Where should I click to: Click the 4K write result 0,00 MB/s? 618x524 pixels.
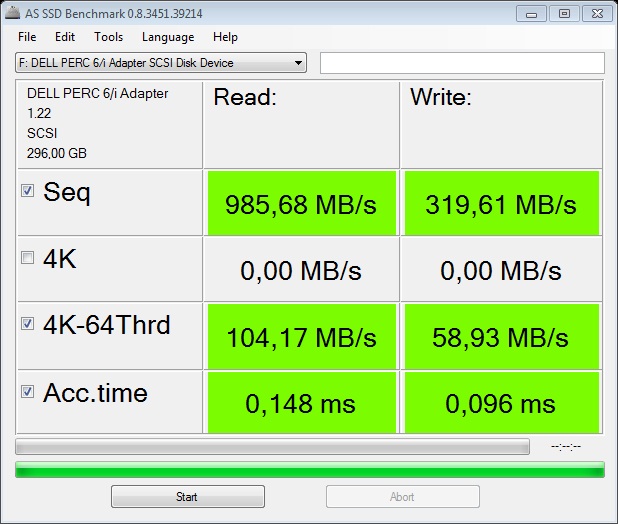pos(501,270)
